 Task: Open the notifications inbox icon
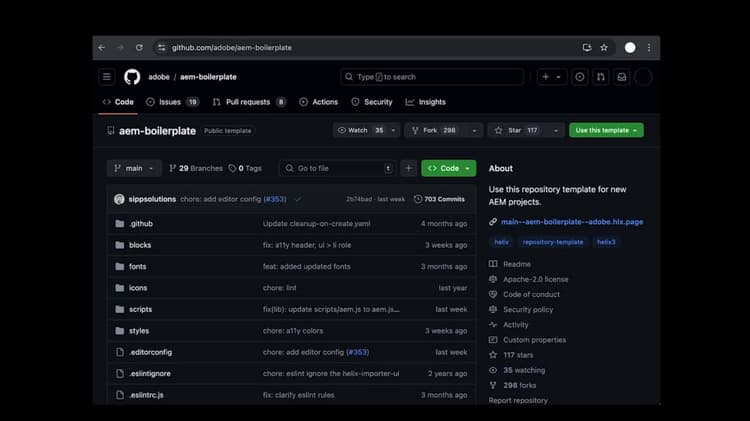621,77
